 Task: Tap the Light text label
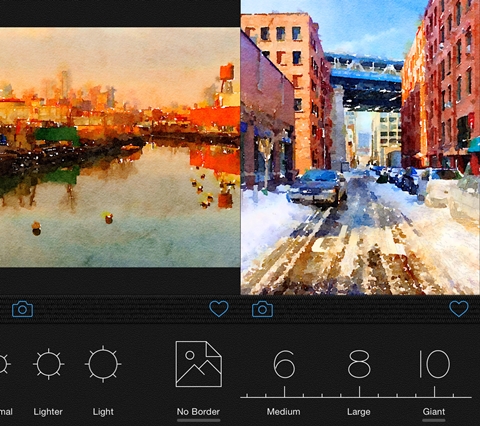pyautogui.click(x=103, y=412)
